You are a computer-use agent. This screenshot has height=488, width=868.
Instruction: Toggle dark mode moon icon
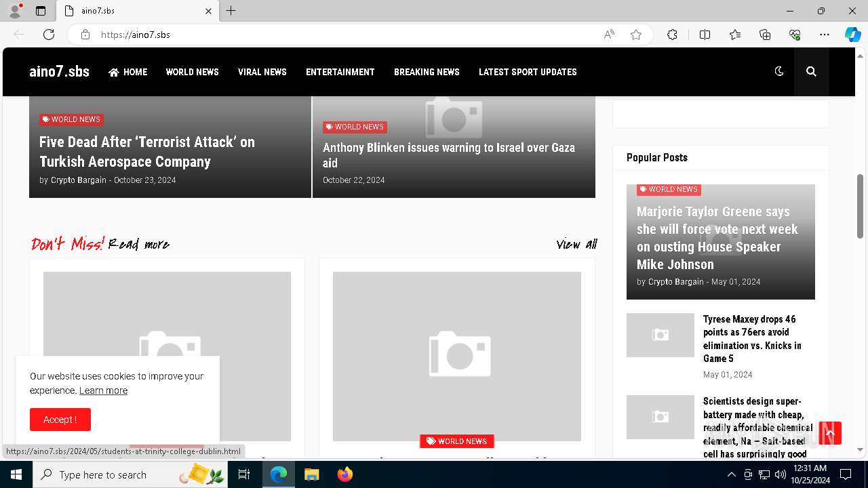pyautogui.click(x=779, y=71)
